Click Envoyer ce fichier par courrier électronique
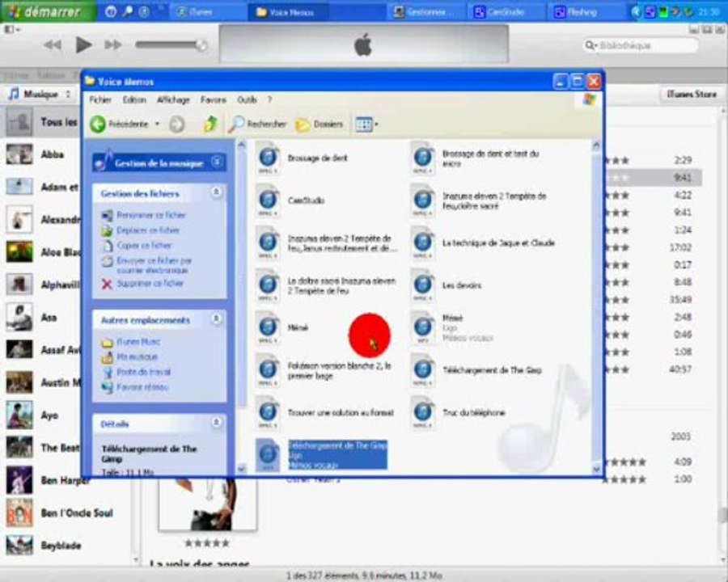 click(154, 265)
